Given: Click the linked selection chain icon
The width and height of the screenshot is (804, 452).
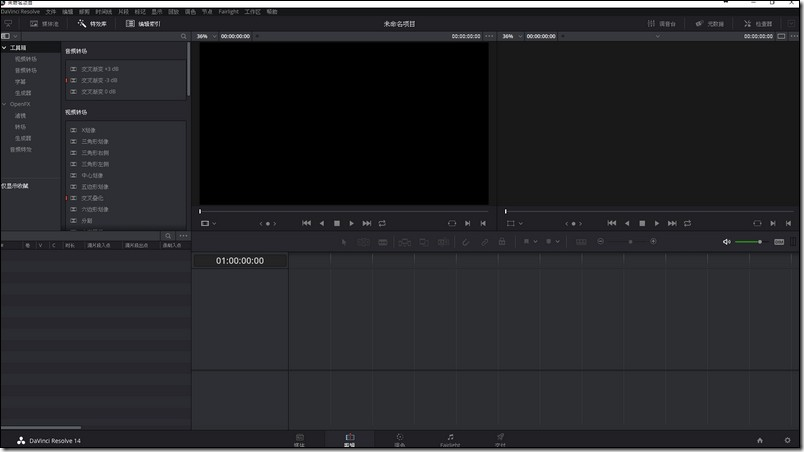Looking at the screenshot, I should point(485,242).
